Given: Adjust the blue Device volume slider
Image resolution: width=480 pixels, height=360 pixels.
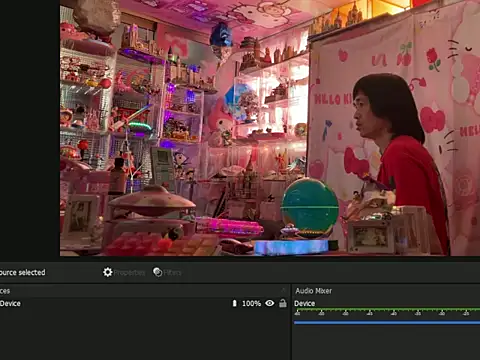Looking at the screenshot, I should point(387,322).
